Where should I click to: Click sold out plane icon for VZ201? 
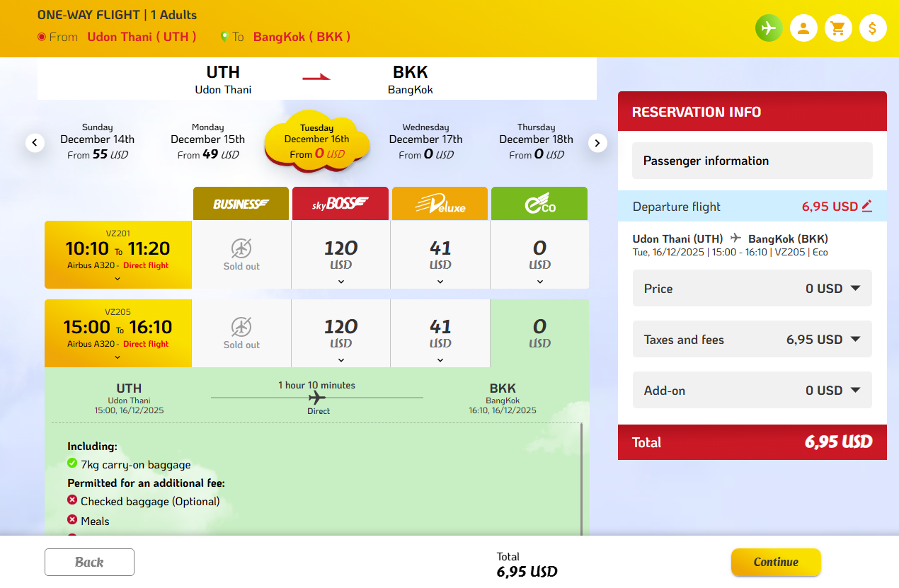[x=241, y=248]
